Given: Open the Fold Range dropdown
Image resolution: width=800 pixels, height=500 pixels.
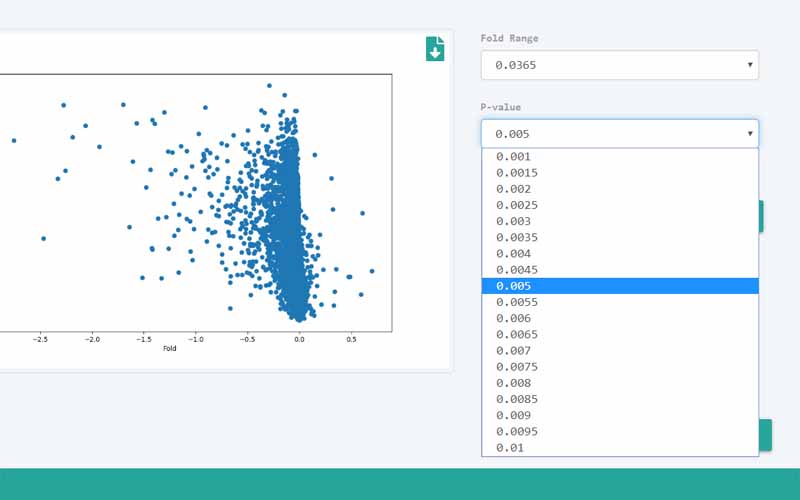Looking at the screenshot, I should (x=619, y=65).
